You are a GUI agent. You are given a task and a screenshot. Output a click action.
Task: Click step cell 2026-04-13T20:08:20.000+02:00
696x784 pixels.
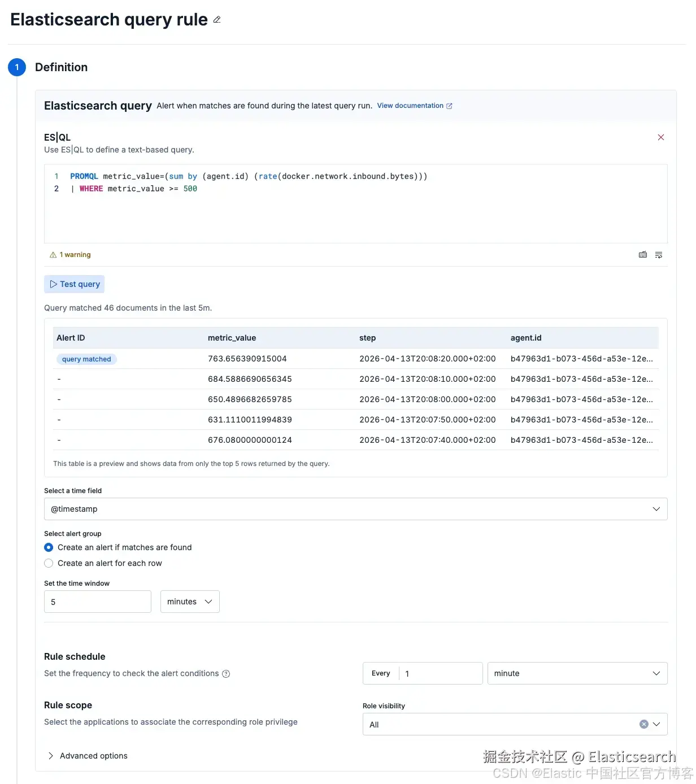pyautogui.click(x=428, y=359)
